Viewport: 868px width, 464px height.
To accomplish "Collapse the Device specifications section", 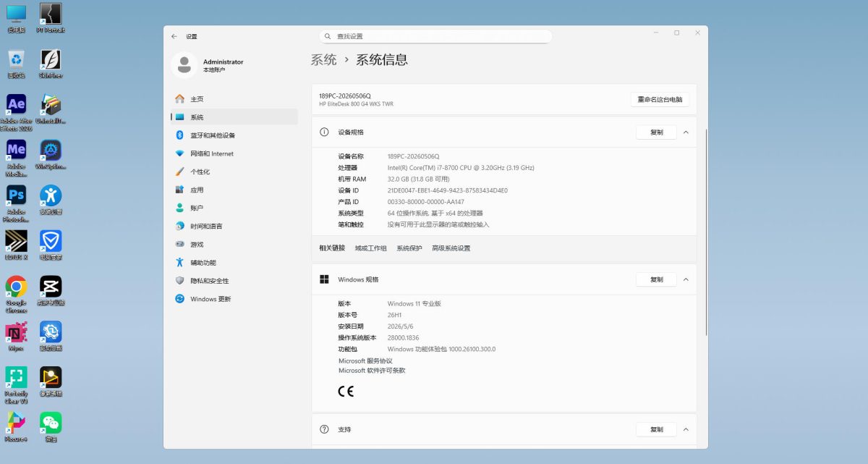I will (x=686, y=132).
